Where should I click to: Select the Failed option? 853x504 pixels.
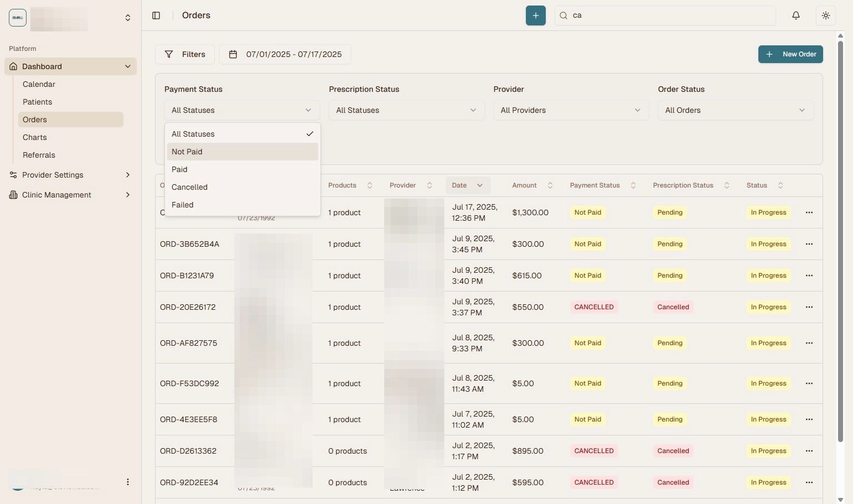(x=242, y=205)
